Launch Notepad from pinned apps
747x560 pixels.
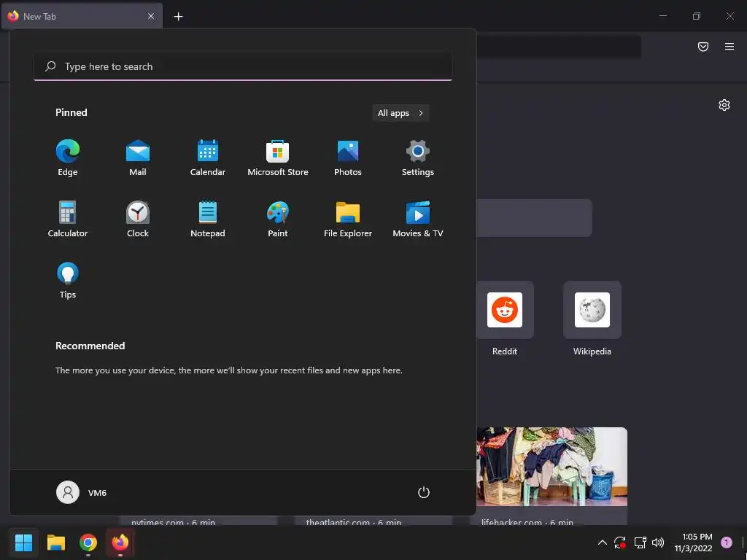click(x=208, y=219)
